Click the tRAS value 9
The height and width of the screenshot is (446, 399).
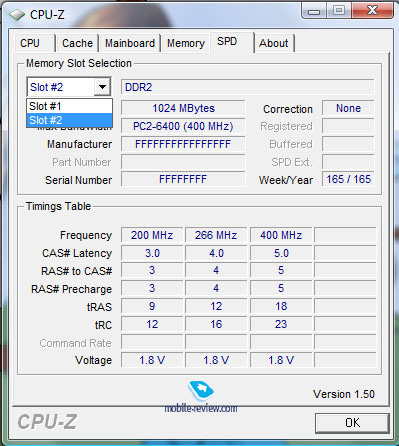(152, 306)
